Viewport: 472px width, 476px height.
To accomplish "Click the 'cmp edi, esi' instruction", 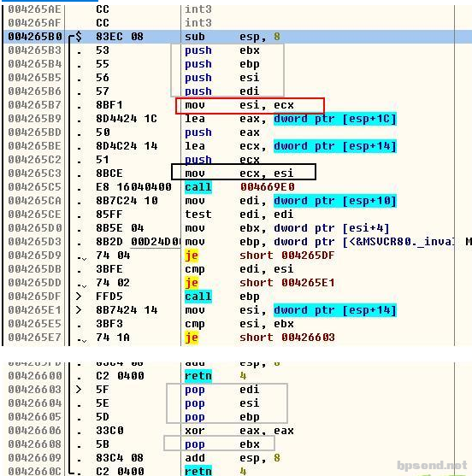I will tap(239, 269).
